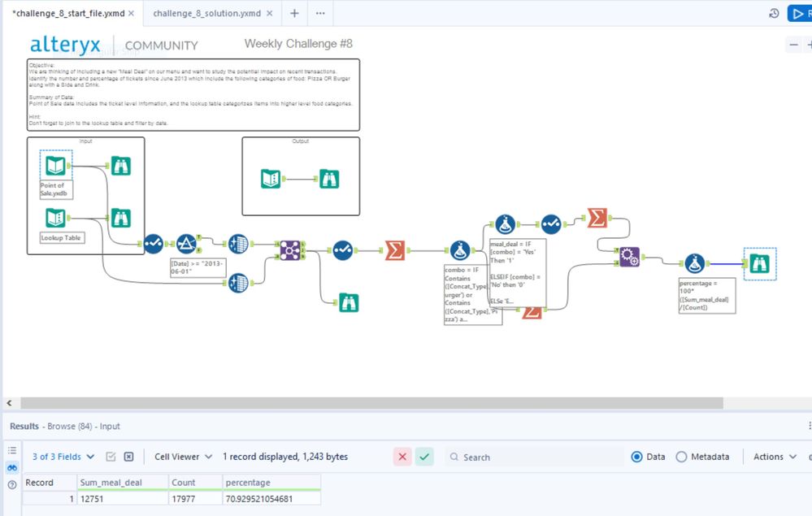Open a new workflow tab with plus

pos(294,14)
